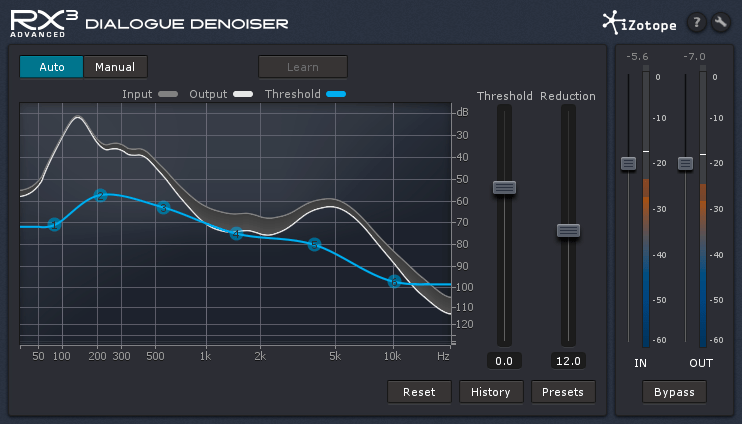
Task: Select threshold node 3 on the curve
Action: tap(163, 208)
